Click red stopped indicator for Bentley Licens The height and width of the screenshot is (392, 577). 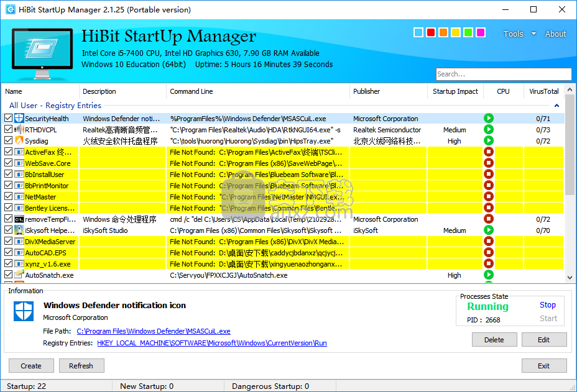tap(489, 207)
